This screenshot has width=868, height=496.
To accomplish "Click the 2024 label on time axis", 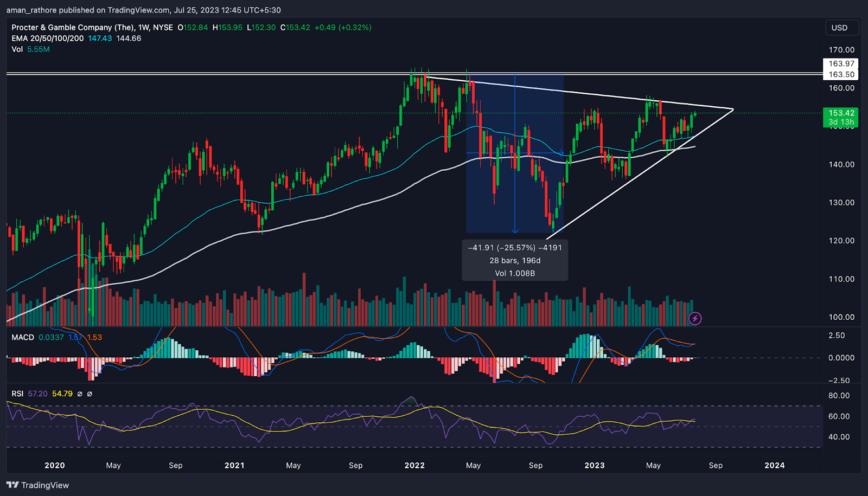I will [x=775, y=465].
